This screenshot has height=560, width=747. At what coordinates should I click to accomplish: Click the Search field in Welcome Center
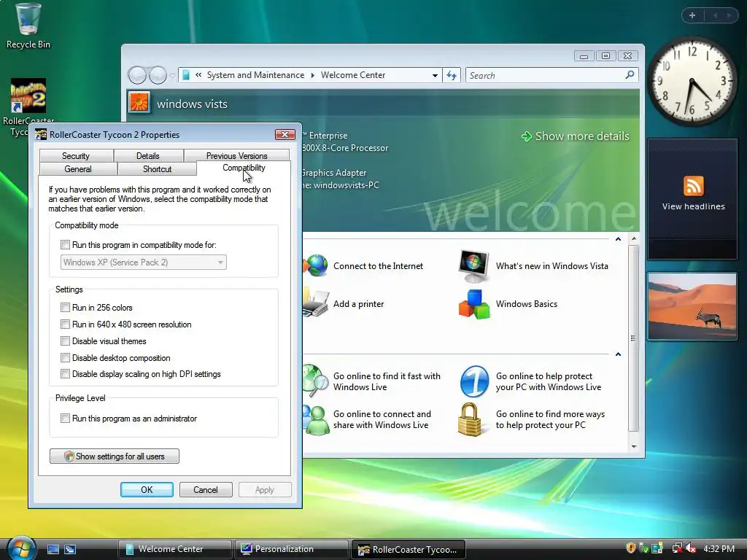[546, 75]
